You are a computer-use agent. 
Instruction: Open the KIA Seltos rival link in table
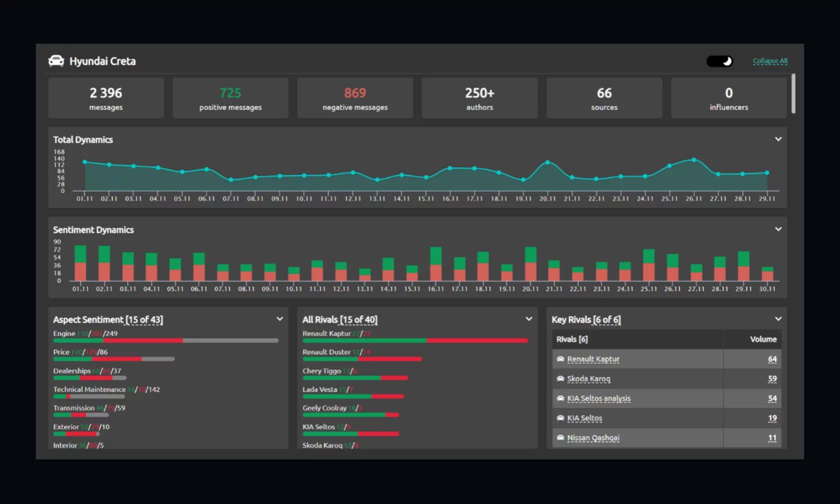coord(584,418)
